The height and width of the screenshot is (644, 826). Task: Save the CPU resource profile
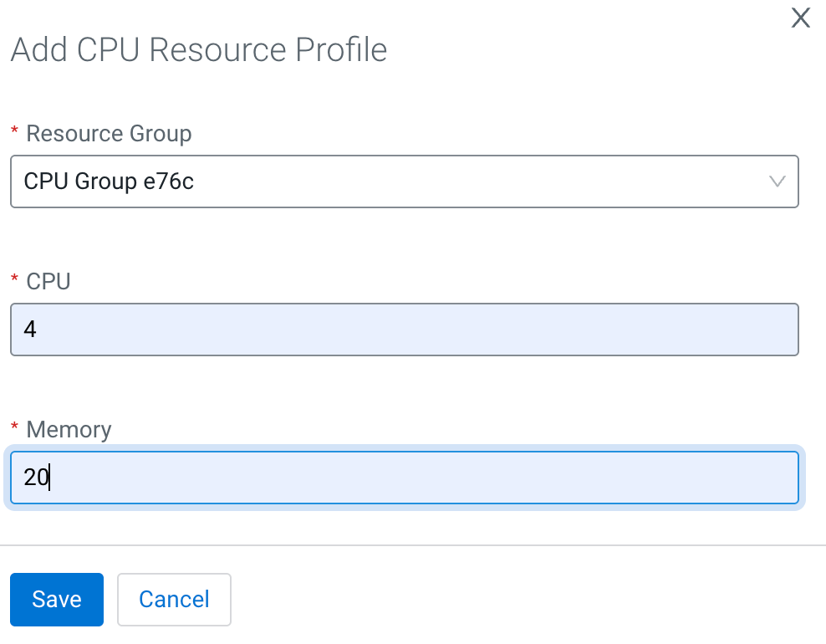57,599
